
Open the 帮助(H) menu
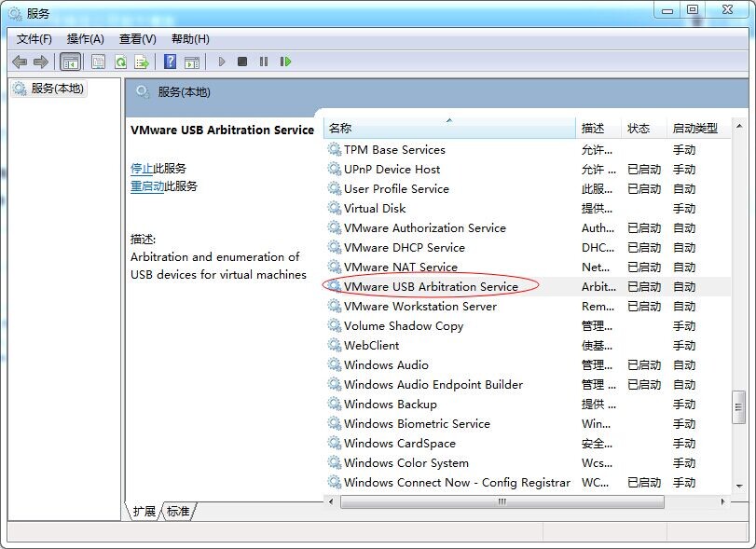click(190, 39)
